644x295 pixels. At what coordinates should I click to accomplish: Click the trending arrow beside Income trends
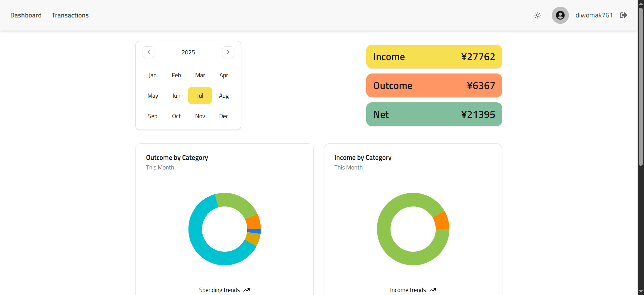click(x=433, y=290)
